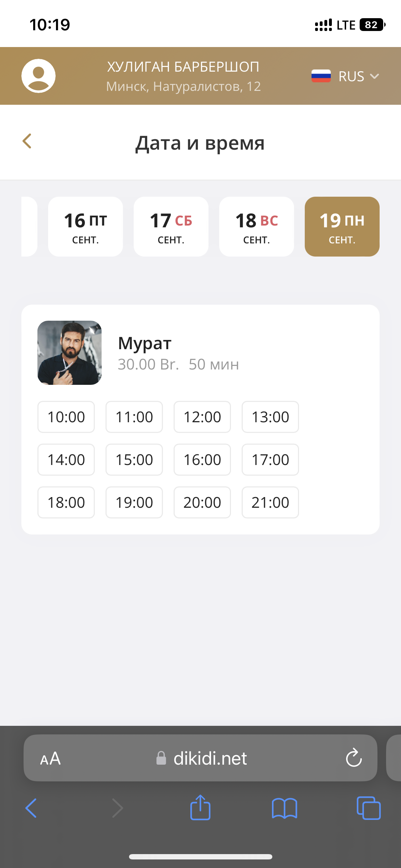Tap Мурат's barber photo thumbnail
This screenshot has width=401, height=868.
pyautogui.click(x=70, y=353)
